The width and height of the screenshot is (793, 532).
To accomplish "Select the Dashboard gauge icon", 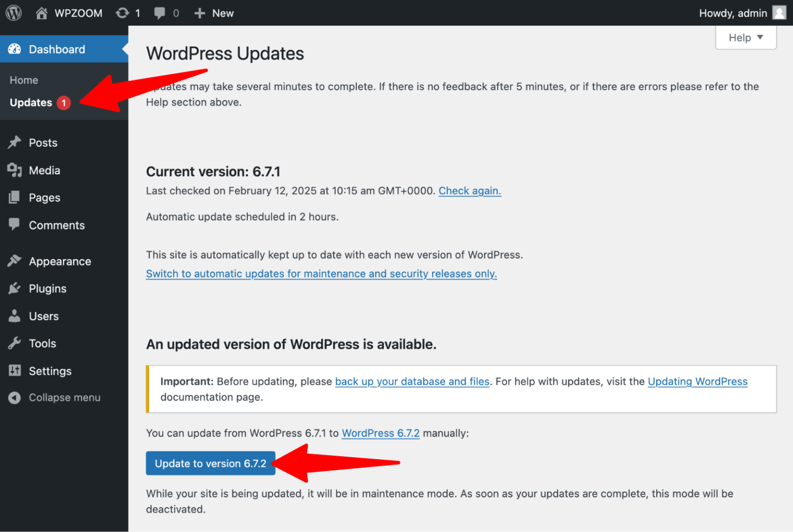I will [x=14, y=49].
